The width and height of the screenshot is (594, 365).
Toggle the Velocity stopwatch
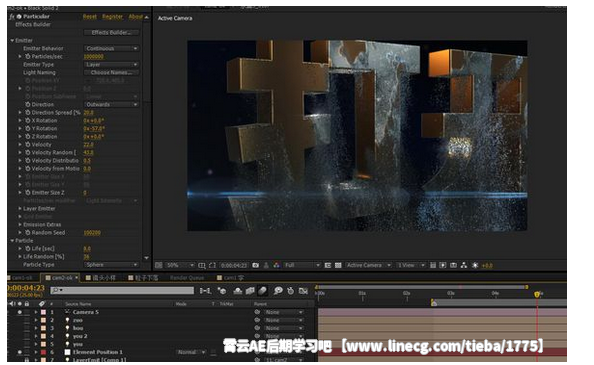(28, 145)
